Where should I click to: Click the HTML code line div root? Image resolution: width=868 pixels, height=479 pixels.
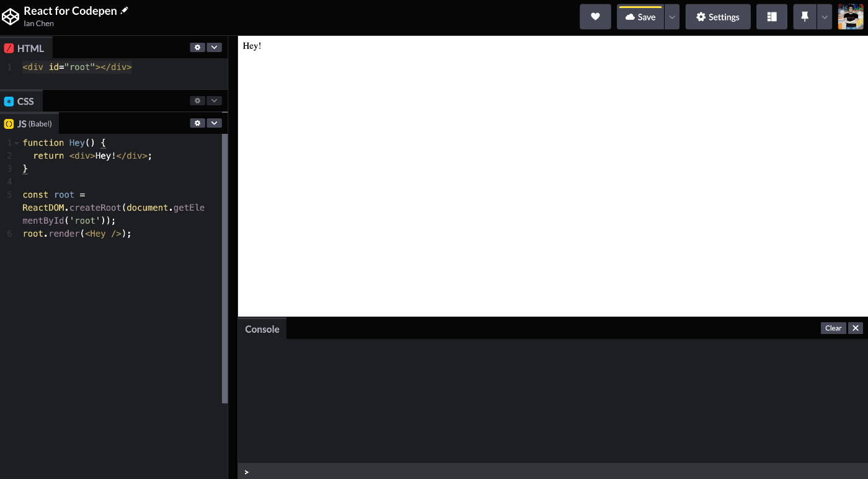click(x=77, y=67)
